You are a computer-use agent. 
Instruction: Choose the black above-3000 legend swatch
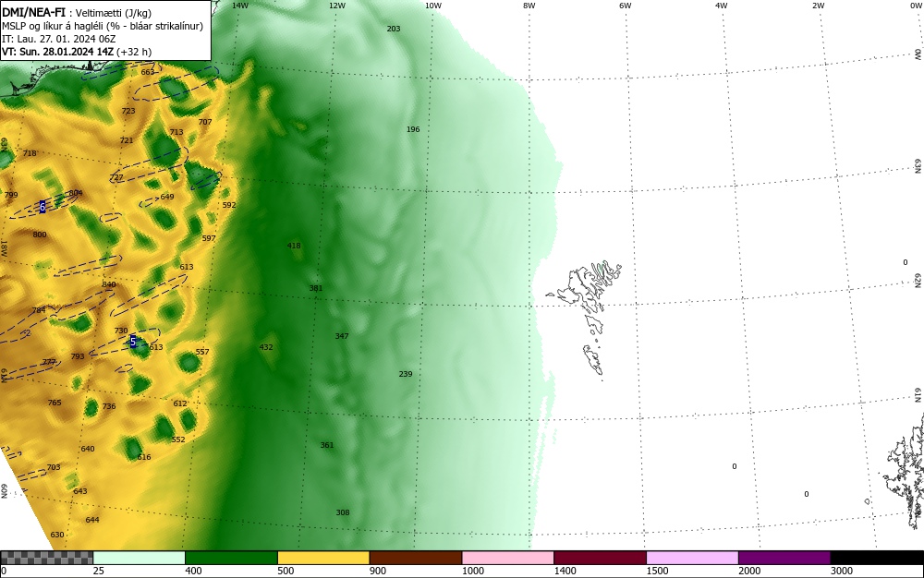877,558
